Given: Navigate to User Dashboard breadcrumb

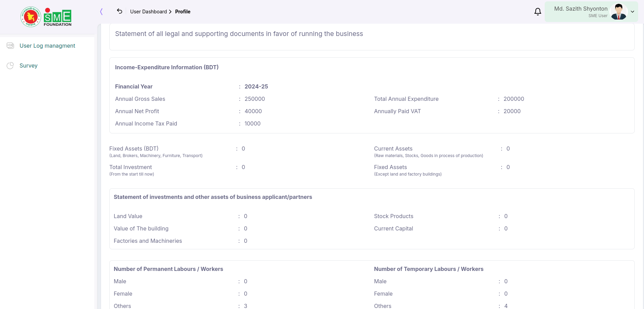Looking at the screenshot, I should tap(148, 12).
